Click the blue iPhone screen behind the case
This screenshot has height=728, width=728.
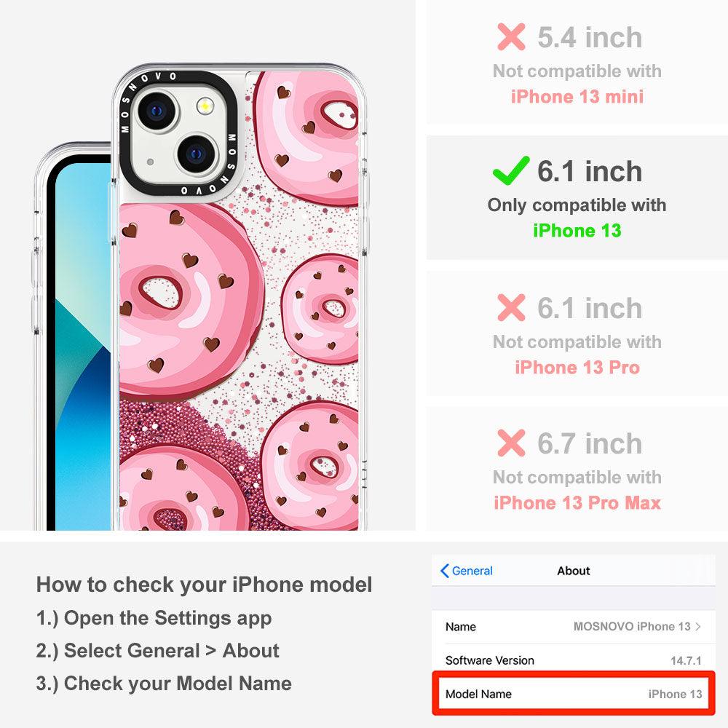[x=82, y=348]
